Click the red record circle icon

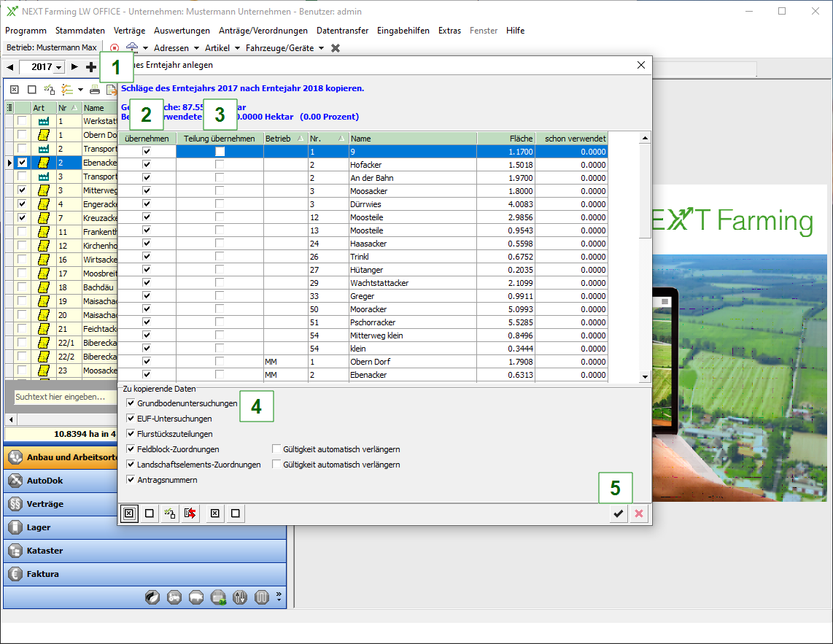[x=115, y=48]
